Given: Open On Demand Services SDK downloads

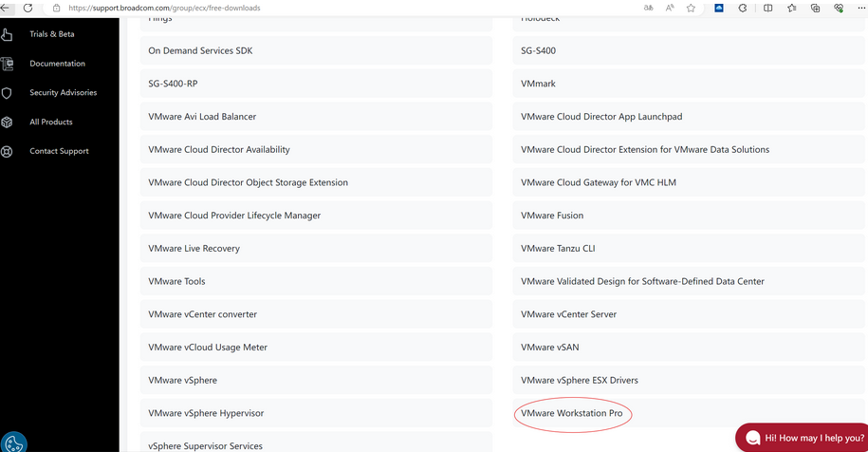Looking at the screenshot, I should coord(316,50).
